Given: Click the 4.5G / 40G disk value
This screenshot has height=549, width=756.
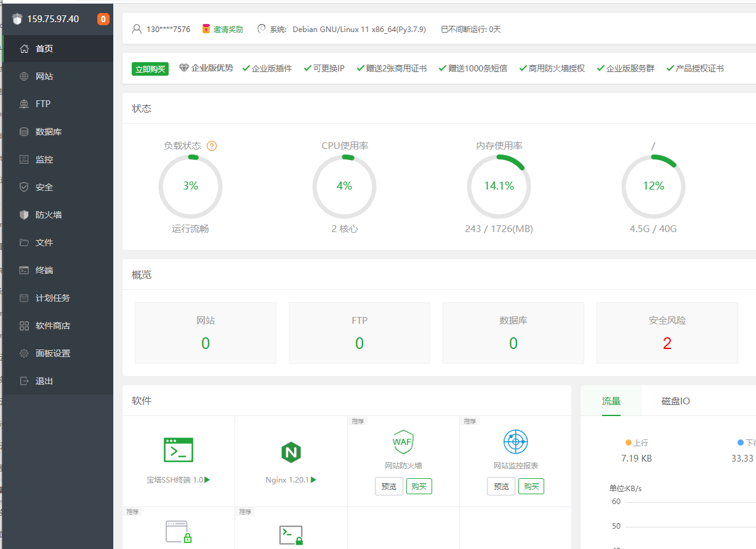Looking at the screenshot, I should pyautogui.click(x=653, y=229).
